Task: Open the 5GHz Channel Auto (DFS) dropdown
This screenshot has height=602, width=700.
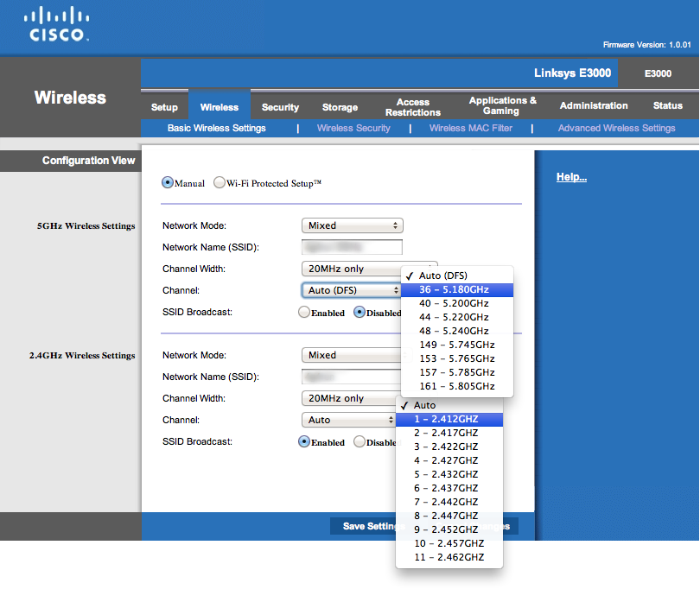Action: [x=352, y=290]
